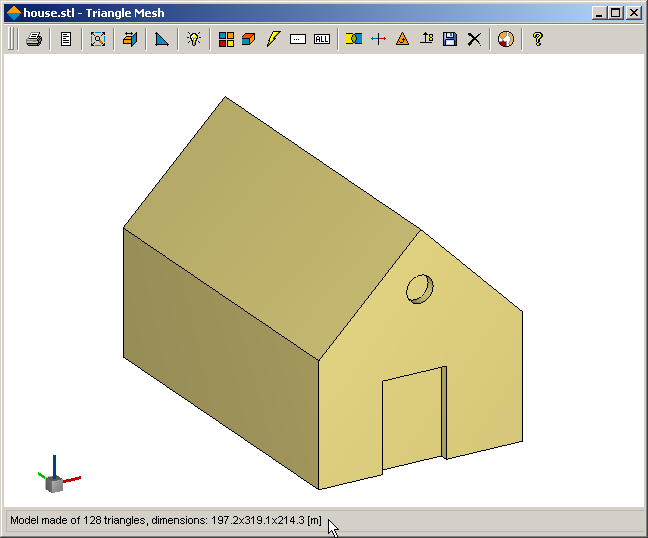The width and height of the screenshot is (648, 538).
Task: Click the rectangle with dots icon
Action: tap(298, 39)
